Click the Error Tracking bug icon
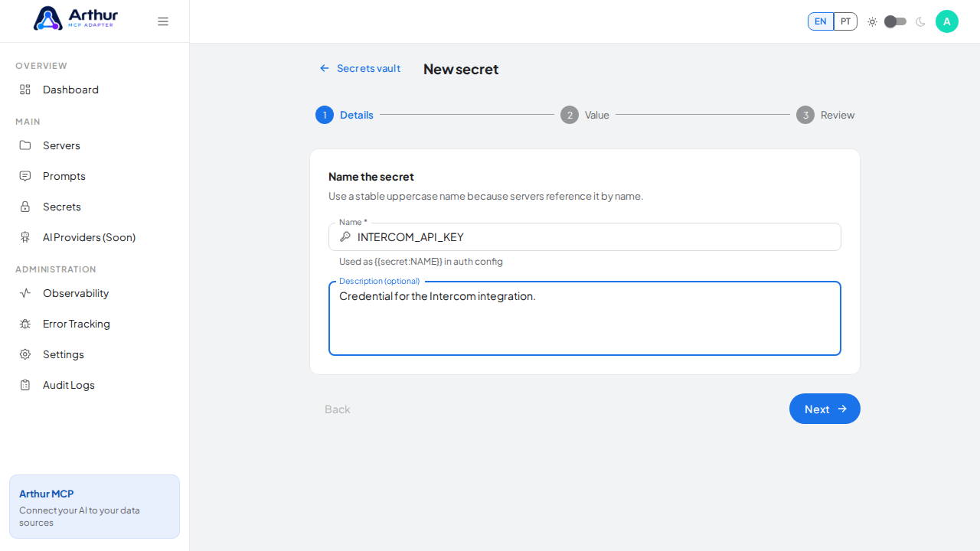 point(25,324)
